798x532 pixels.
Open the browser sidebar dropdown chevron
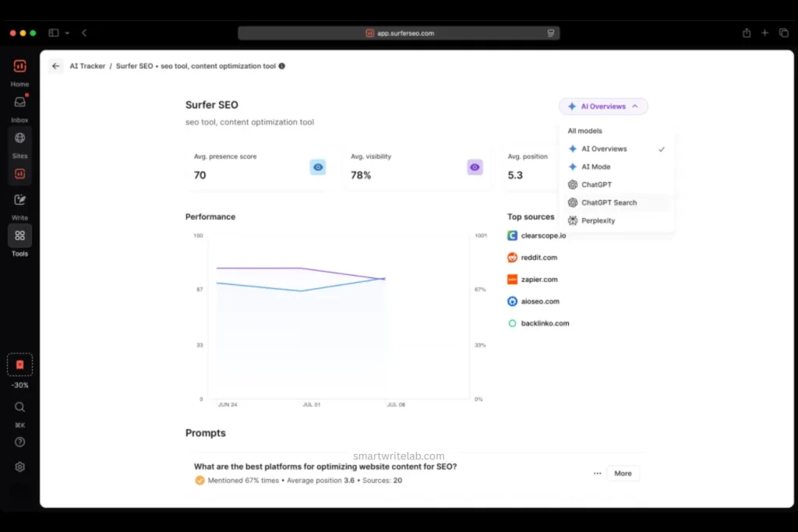coord(67,33)
